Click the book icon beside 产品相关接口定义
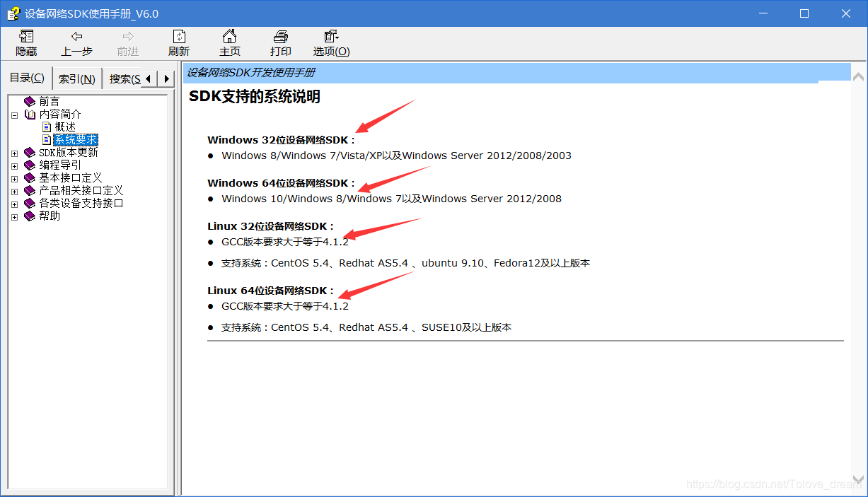 (x=30, y=190)
